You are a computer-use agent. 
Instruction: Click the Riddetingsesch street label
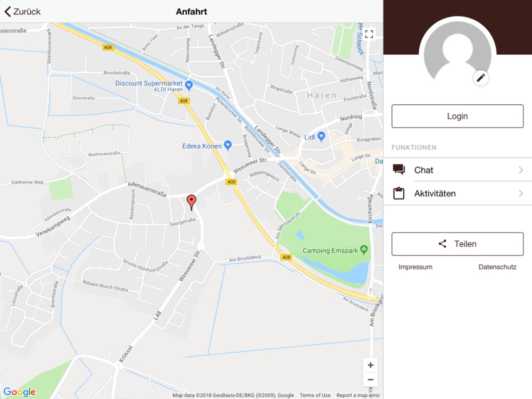pyautogui.click(x=264, y=176)
